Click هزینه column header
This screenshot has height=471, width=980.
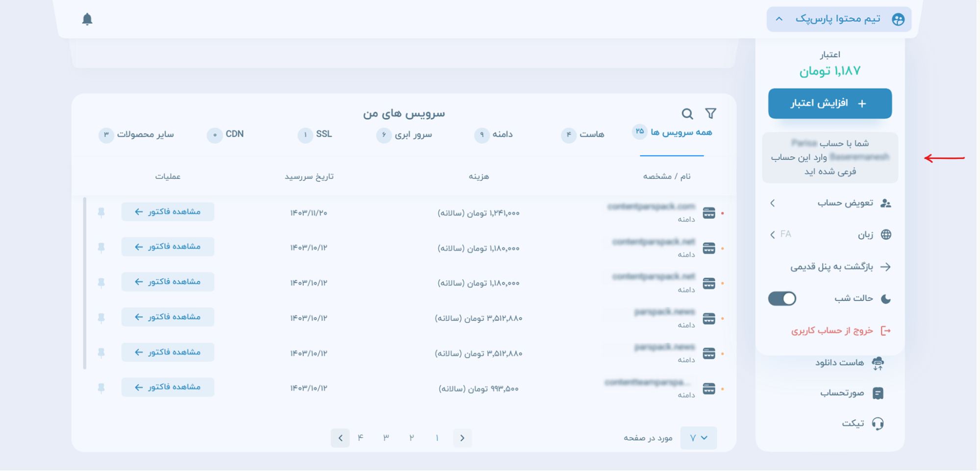click(x=478, y=177)
